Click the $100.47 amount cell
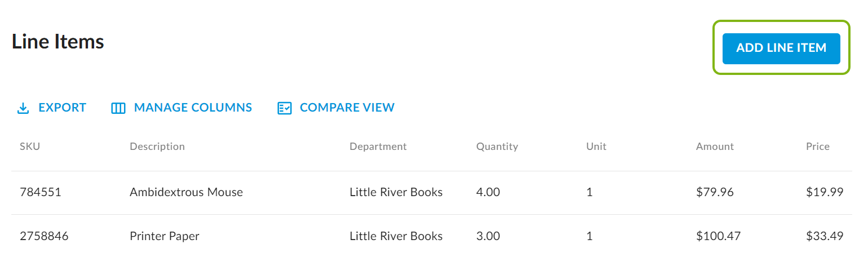 point(718,236)
